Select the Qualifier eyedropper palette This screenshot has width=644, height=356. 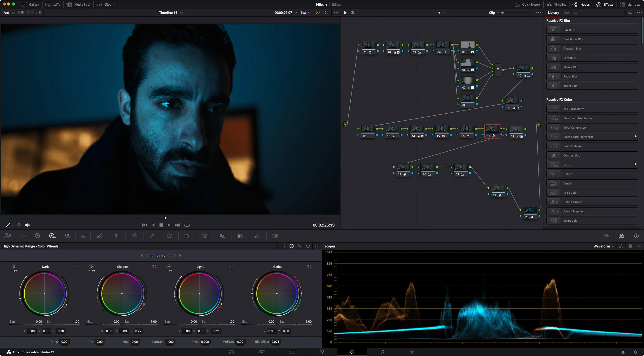[x=152, y=236]
